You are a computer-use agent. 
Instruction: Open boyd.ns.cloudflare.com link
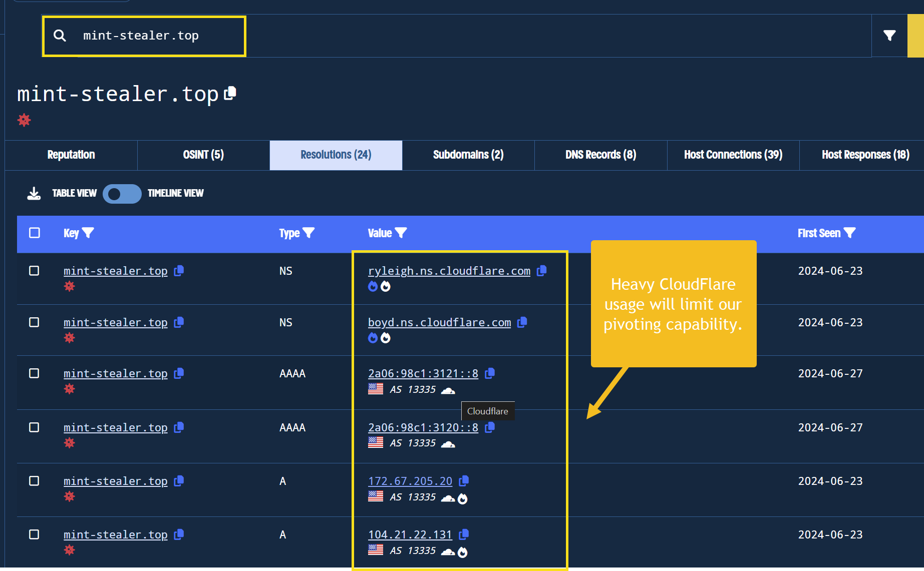click(x=440, y=322)
